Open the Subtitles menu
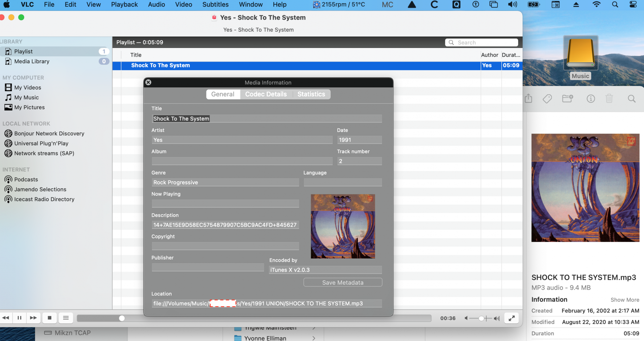 (215, 5)
